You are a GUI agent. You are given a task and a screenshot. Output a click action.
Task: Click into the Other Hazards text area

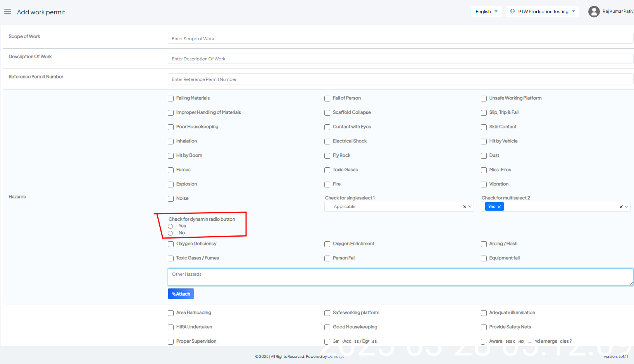400,277
